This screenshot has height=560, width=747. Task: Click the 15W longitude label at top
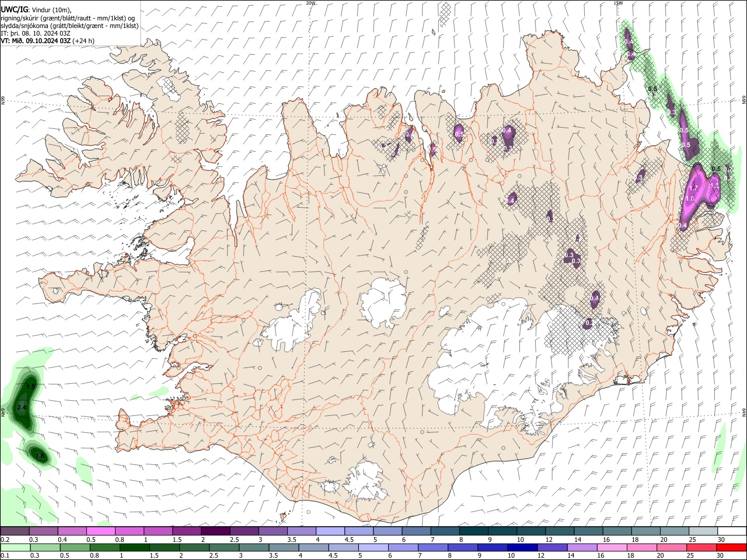tap(618, 3)
